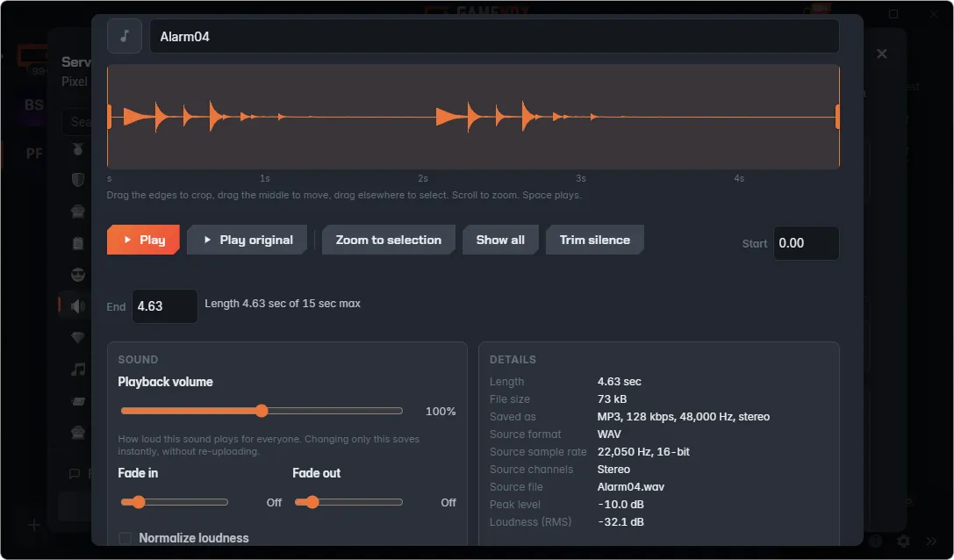Viewport: 954px width, 560px height.
Task: Click the BS server icon in the background
Action: (x=33, y=104)
